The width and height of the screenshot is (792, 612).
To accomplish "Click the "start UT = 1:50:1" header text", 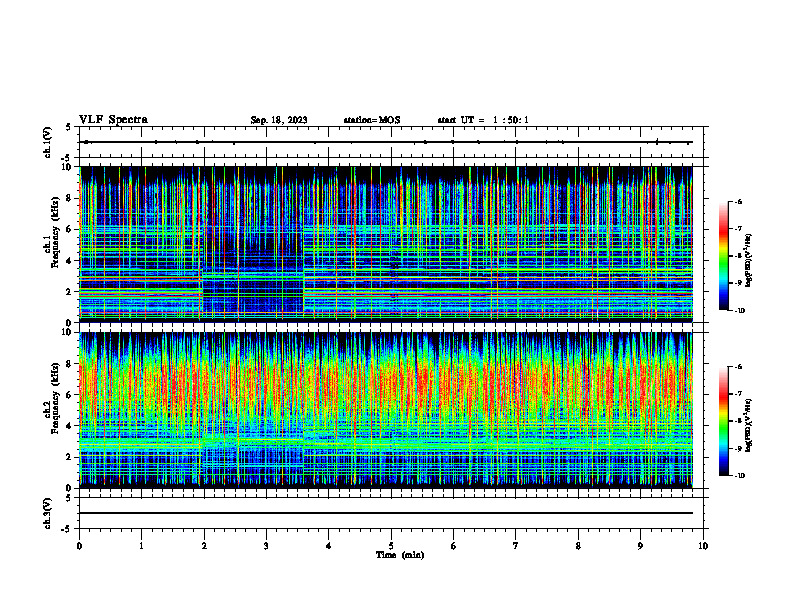I will point(483,120).
